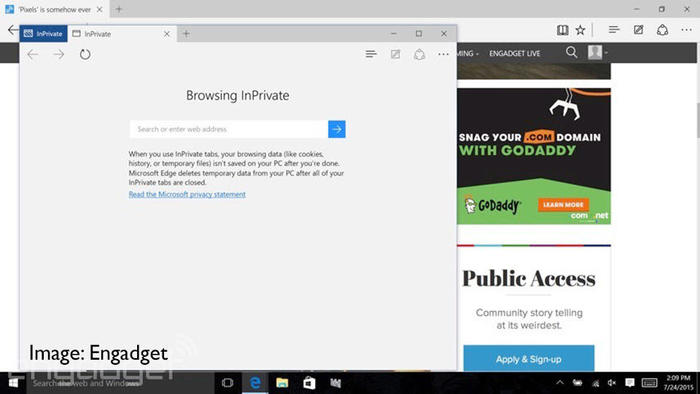Open the touch keyboard from the tray
This screenshot has width=700, height=394.
coord(650,383)
